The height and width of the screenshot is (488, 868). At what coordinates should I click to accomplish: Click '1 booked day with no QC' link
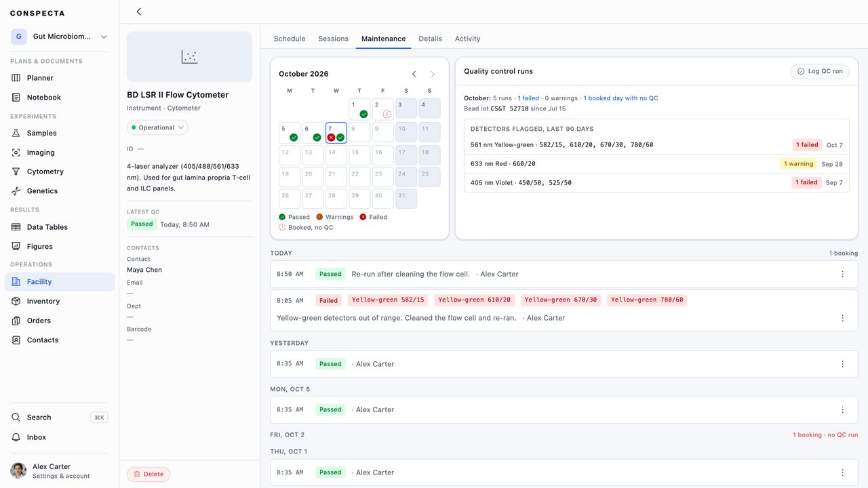pos(620,98)
